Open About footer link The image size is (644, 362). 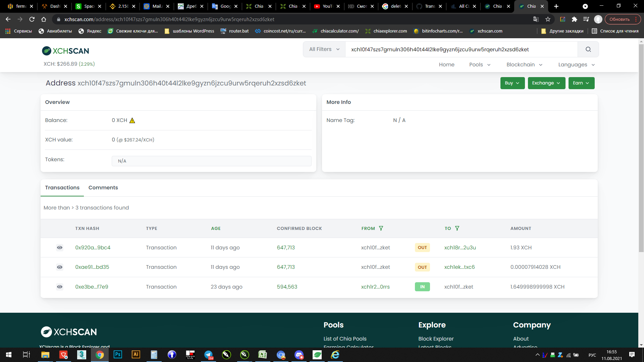click(x=521, y=339)
